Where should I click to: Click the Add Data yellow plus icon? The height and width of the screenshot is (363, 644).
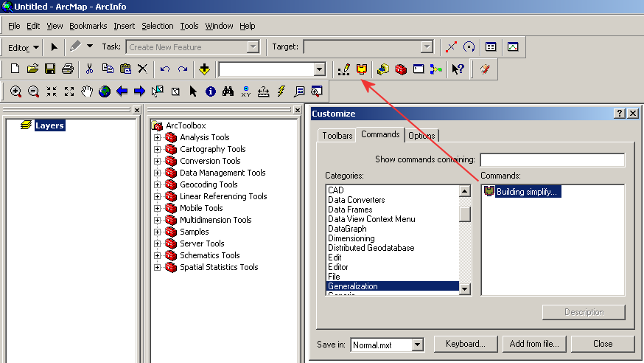(x=204, y=69)
